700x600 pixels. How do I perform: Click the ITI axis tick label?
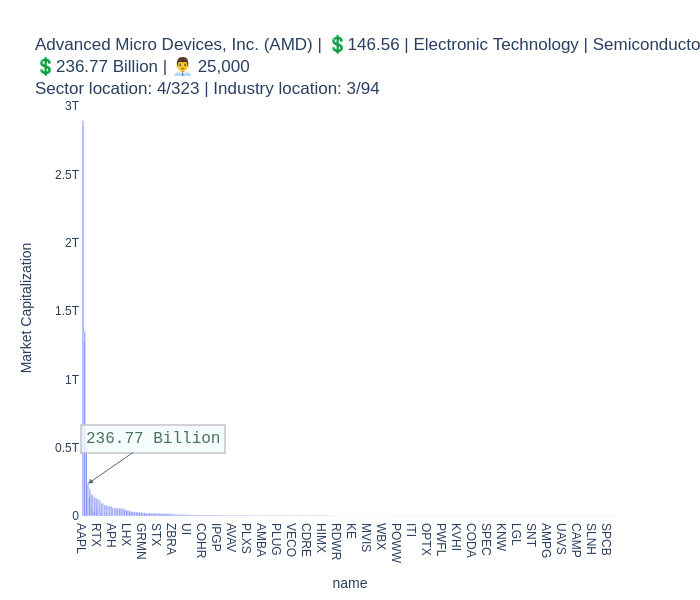tap(411, 530)
